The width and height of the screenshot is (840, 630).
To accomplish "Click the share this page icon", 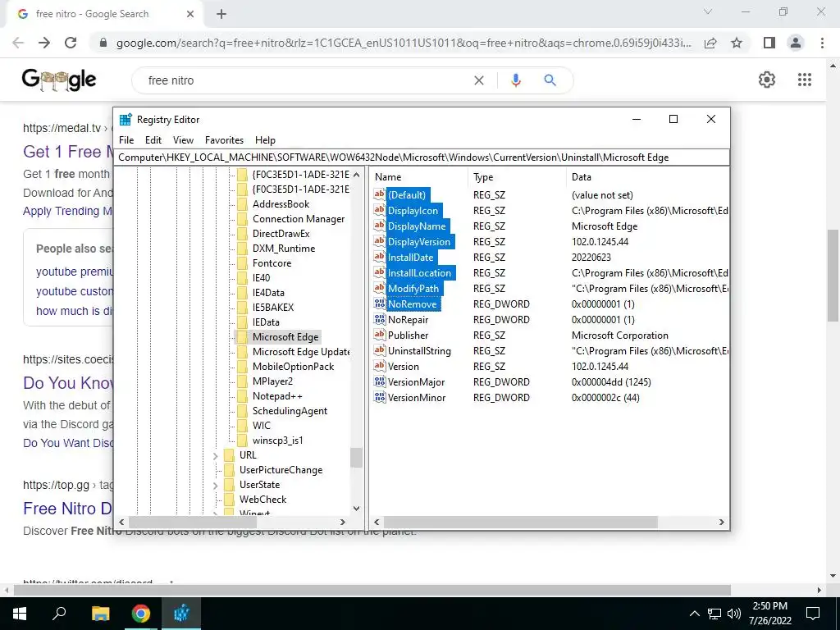I will pyautogui.click(x=710, y=43).
